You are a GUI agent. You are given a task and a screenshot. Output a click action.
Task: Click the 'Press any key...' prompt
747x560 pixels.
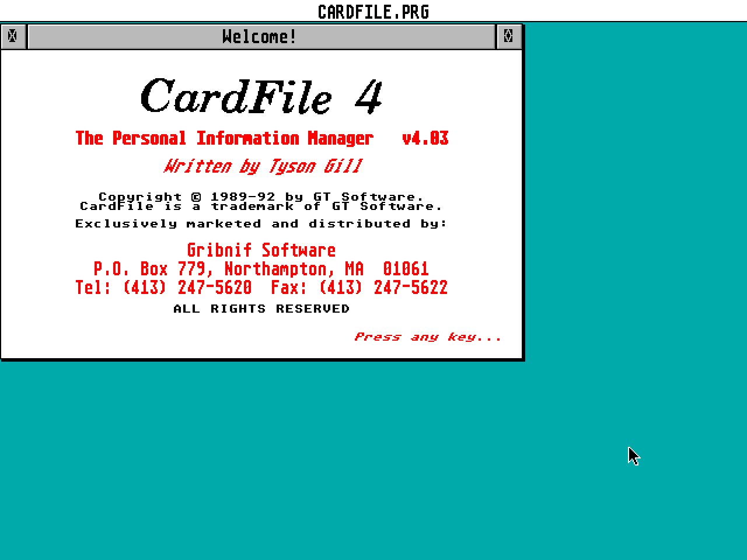(428, 337)
